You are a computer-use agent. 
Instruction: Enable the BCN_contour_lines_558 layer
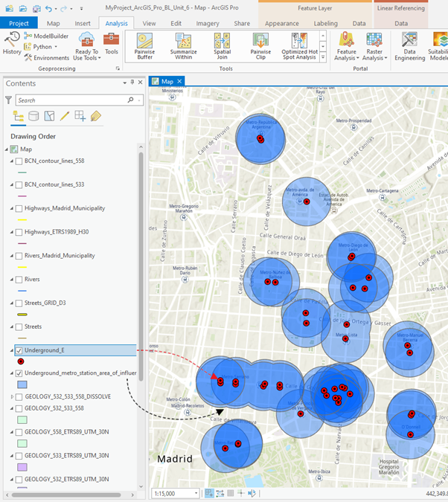point(19,161)
